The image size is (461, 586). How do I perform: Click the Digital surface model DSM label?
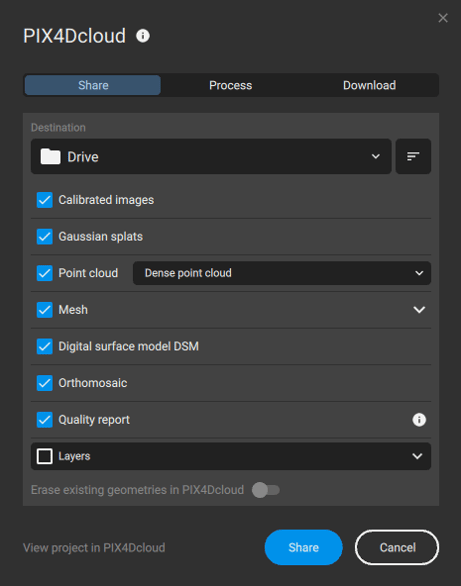129,346
